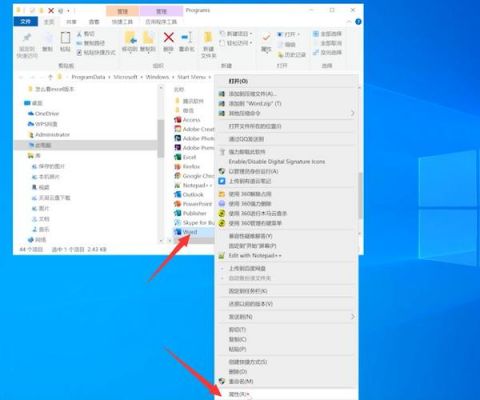This screenshot has width=480, height=400.
Task: Collapse the ribbon with the chevron
Action: tap(349, 22)
